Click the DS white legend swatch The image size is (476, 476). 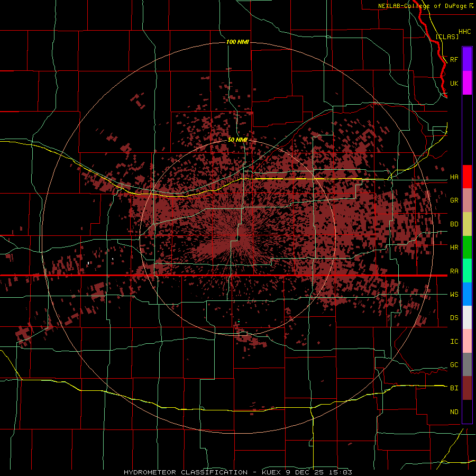coord(467,317)
